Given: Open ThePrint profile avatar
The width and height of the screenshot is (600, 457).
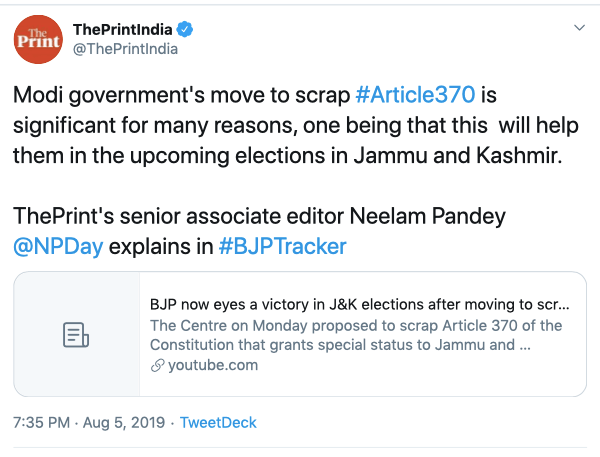Looking at the screenshot, I should (x=39, y=41).
